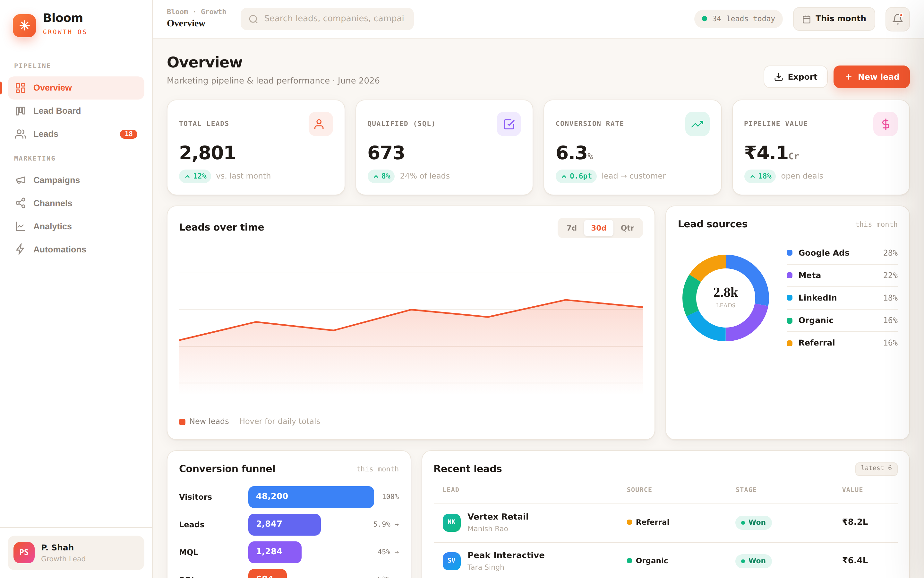This screenshot has height=578, width=924.
Task: Click the PS user avatar
Action: coord(24,553)
